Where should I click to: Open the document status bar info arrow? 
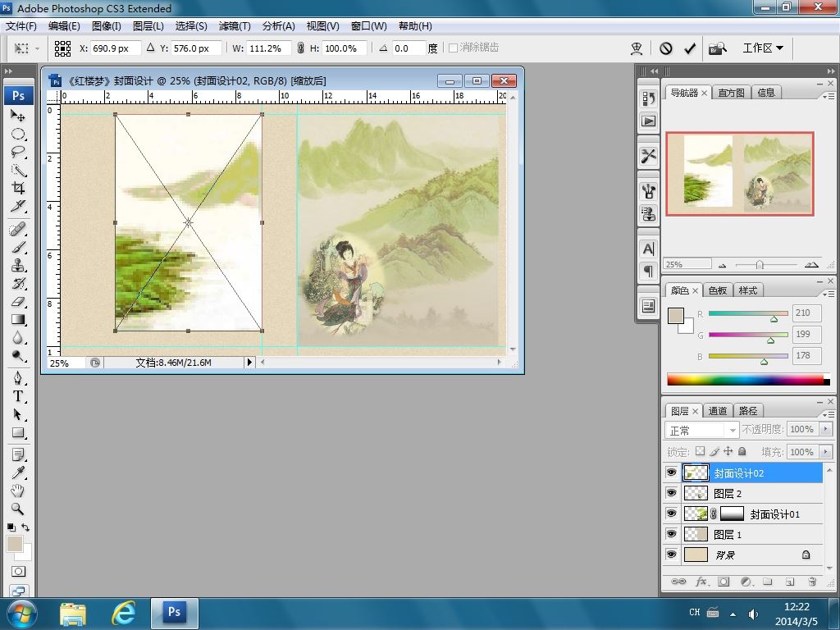click(x=249, y=363)
